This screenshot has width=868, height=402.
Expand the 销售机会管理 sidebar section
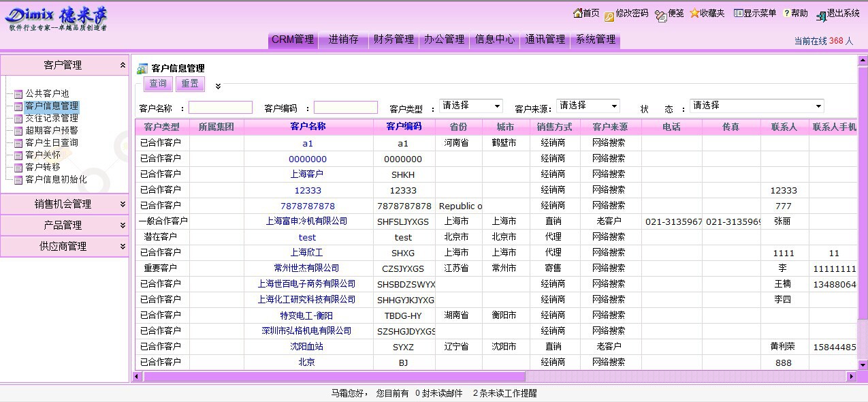[123, 204]
